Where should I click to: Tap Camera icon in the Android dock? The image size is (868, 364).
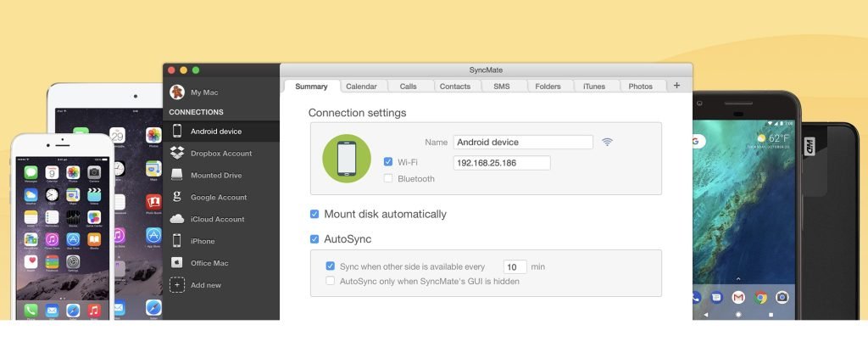(782, 298)
